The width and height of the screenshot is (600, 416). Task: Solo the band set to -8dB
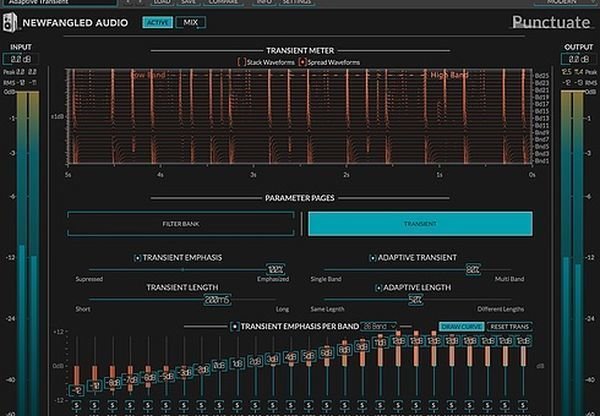click(112, 405)
